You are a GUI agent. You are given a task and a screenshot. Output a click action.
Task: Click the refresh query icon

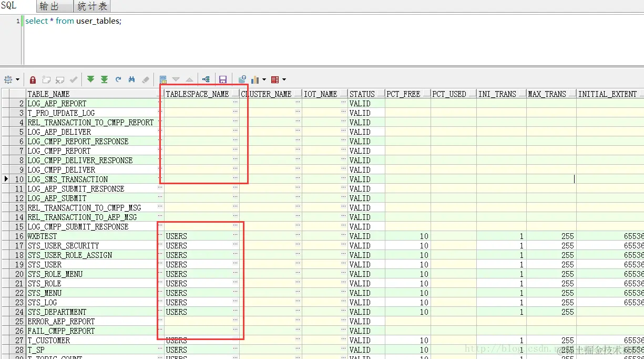click(118, 79)
